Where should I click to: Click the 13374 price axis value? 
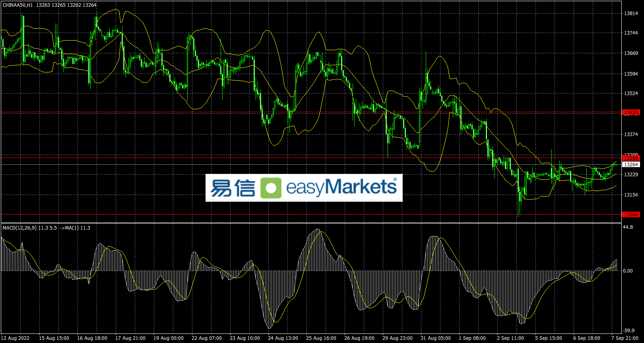tap(631, 134)
